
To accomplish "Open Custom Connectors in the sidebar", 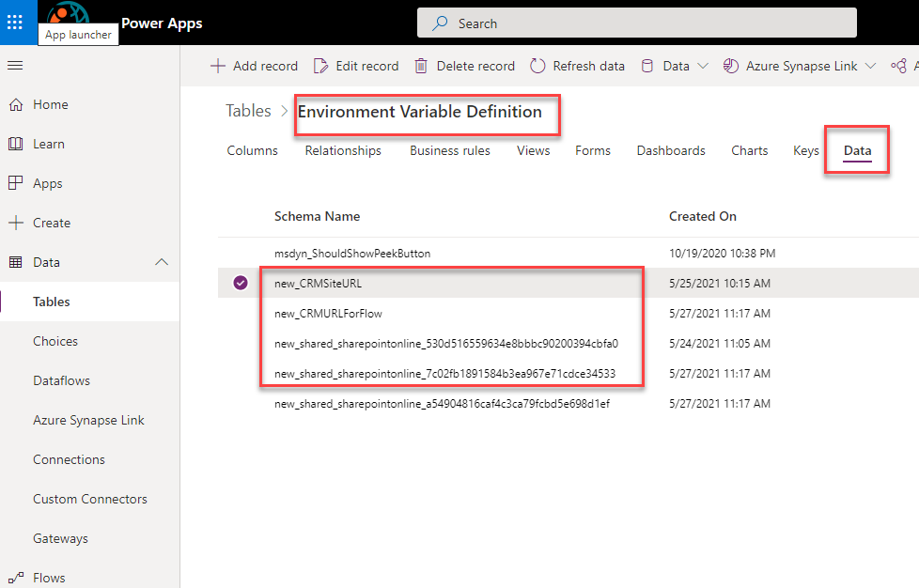I will click(89, 499).
